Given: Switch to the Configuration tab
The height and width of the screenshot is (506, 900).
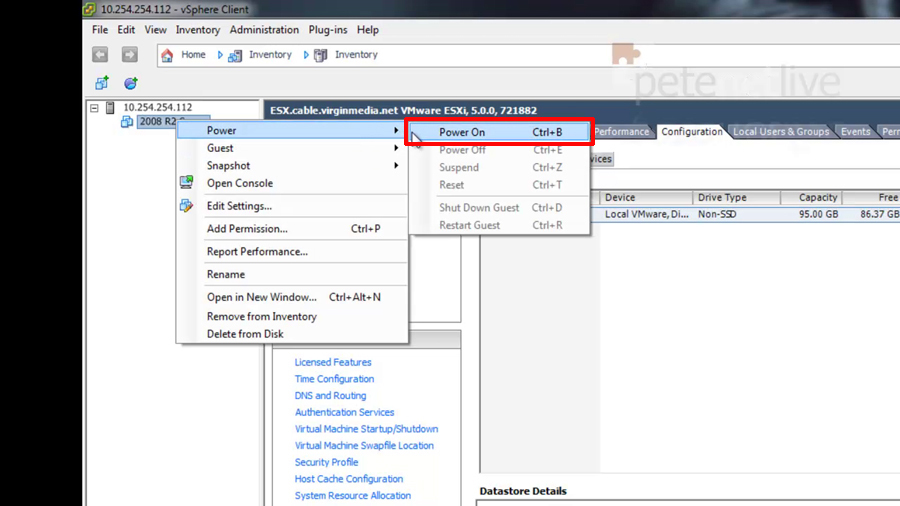Looking at the screenshot, I should pyautogui.click(x=692, y=131).
